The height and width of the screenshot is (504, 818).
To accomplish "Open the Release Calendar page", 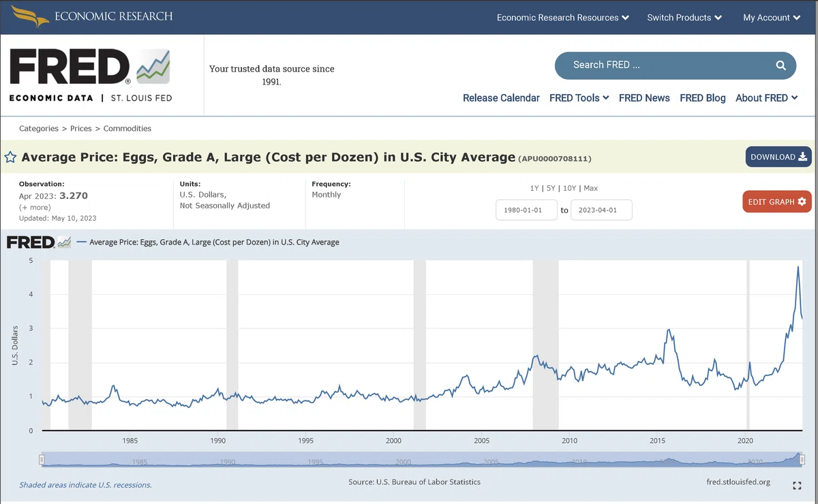I will tap(501, 98).
